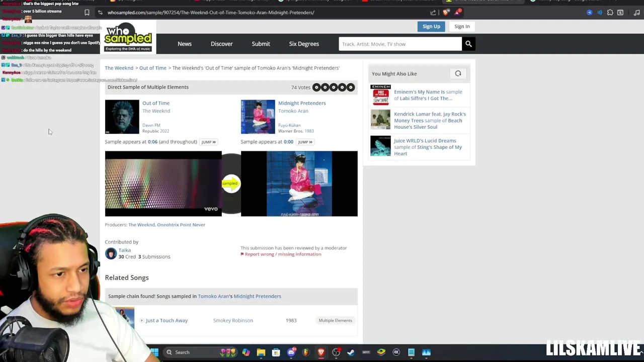The image size is (644, 362).
Task: Open the Midnight Pretenders song title link
Action: 302,103
